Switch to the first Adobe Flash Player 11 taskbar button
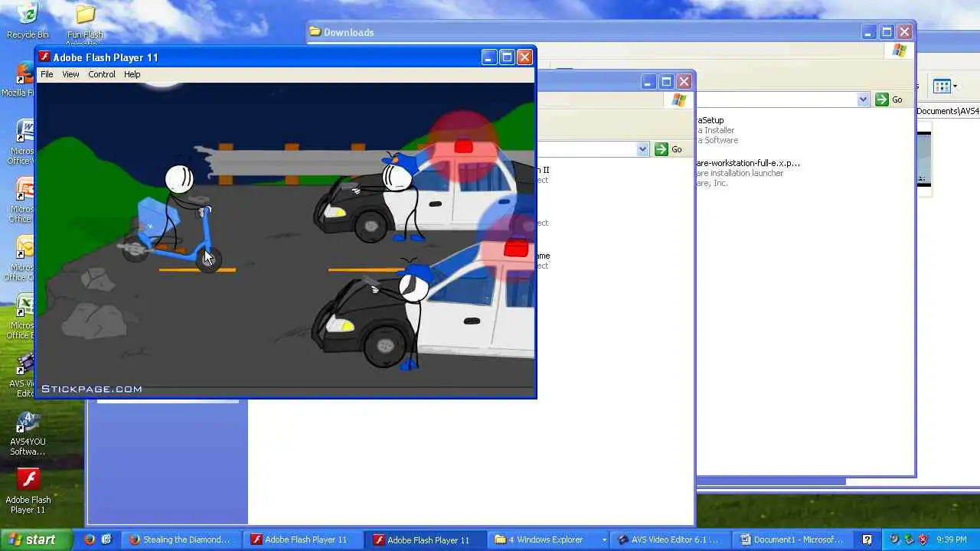This screenshot has width=980, height=551. click(303, 540)
